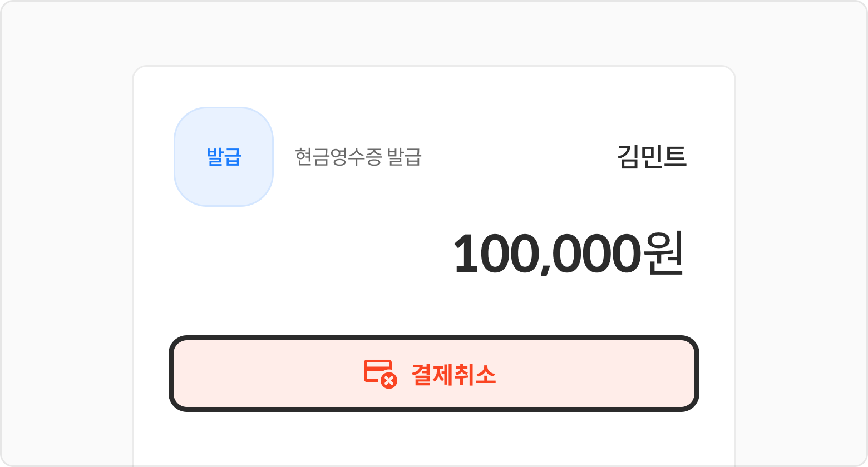Click the digits 100,000 in the amount
868x467 pixels.
tap(545, 254)
